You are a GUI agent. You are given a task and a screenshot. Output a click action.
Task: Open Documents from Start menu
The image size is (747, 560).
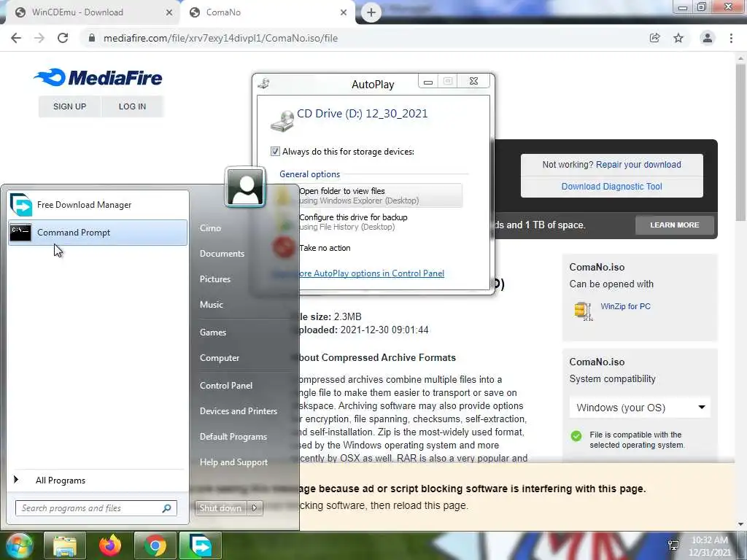(x=222, y=253)
